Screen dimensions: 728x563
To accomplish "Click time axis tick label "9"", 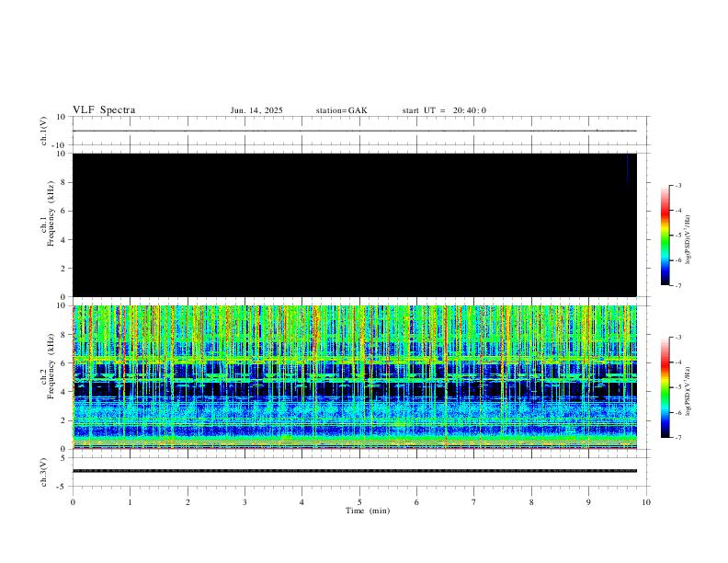I will (588, 502).
